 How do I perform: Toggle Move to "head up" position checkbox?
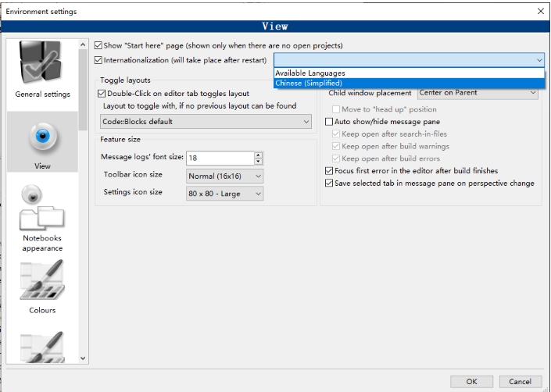[336, 109]
